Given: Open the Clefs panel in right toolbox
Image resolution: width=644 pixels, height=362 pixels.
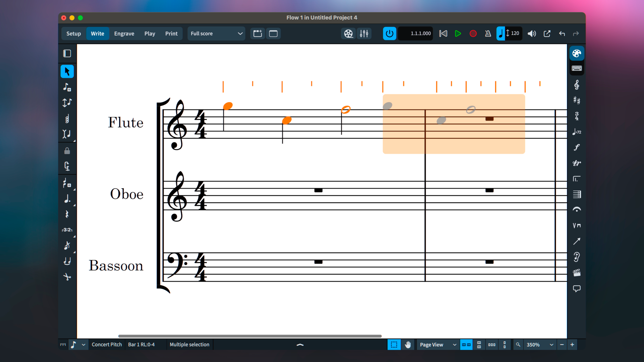Looking at the screenshot, I should pyautogui.click(x=576, y=85).
